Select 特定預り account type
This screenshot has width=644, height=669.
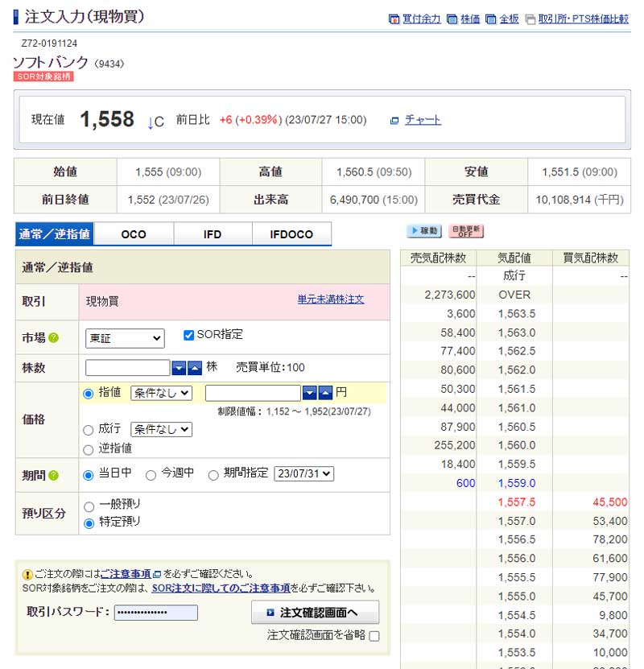(x=89, y=523)
